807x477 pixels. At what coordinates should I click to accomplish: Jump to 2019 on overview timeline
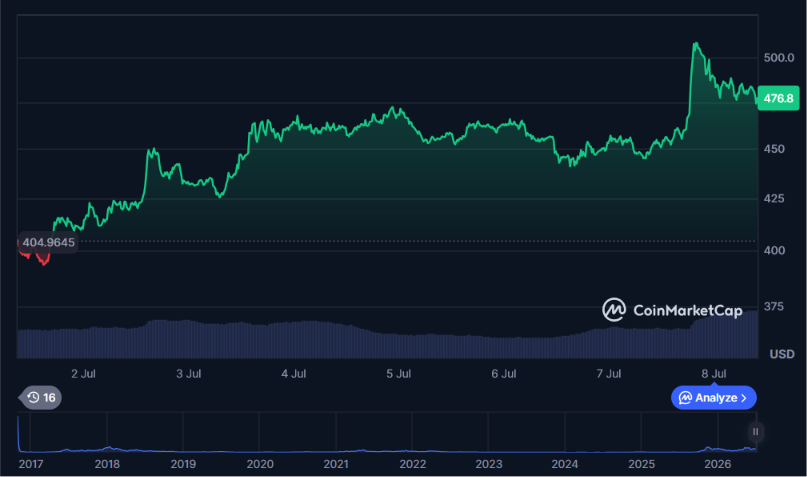coord(183,464)
